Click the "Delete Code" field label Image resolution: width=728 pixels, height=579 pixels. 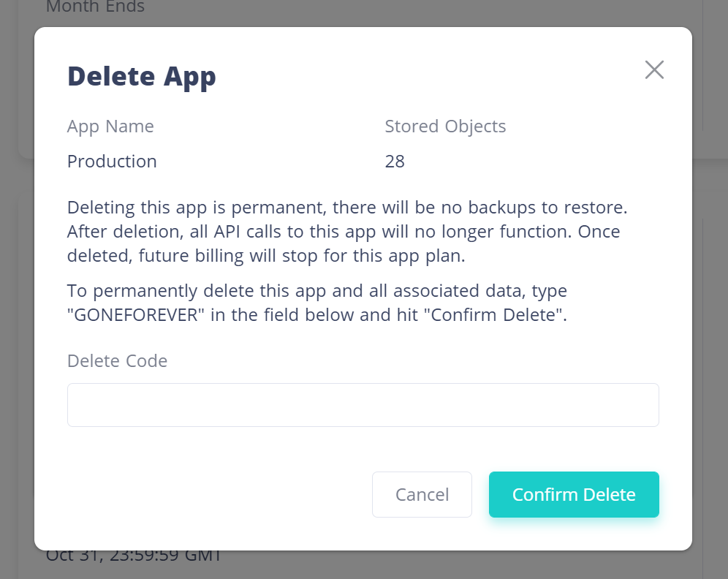pos(117,360)
